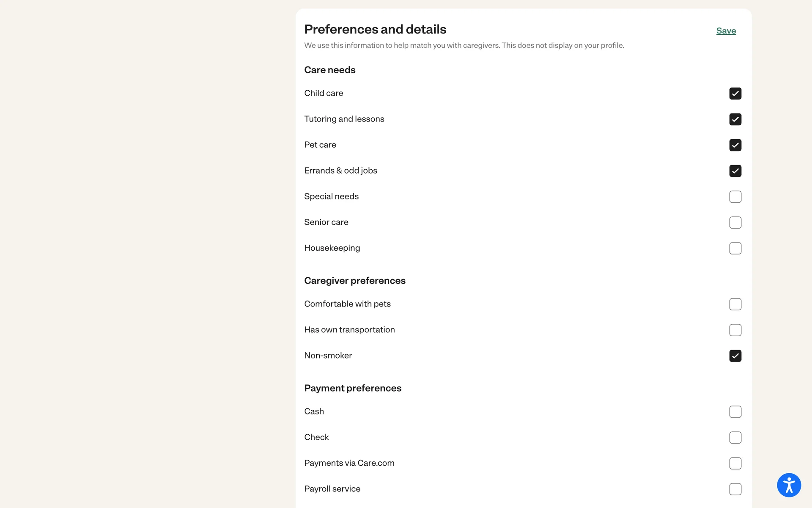Screen dimensions: 812x508
Task: Open the accessibility options widget
Action: (789, 485)
